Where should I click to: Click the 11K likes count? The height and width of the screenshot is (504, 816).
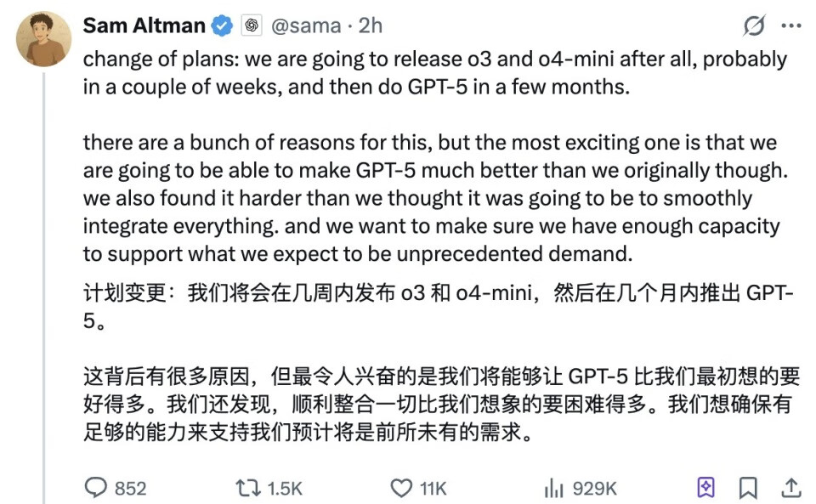pos(433,488)
